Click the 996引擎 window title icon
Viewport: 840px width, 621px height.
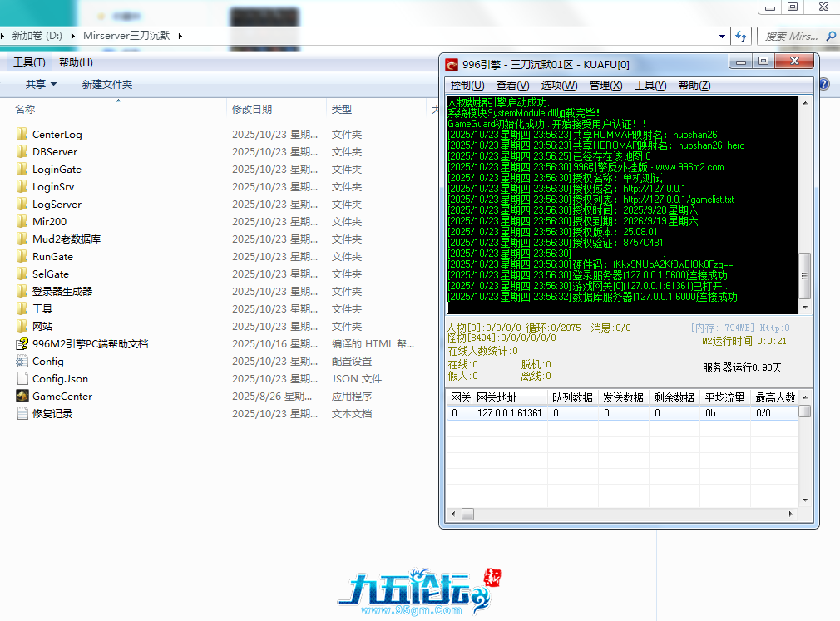click(x=452, y=64)
